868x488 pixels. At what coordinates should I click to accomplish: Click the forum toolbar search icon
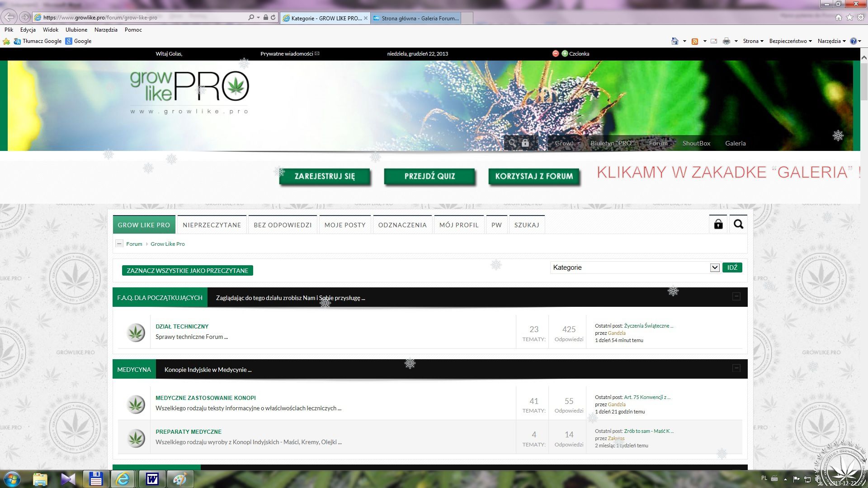(738, 224)
